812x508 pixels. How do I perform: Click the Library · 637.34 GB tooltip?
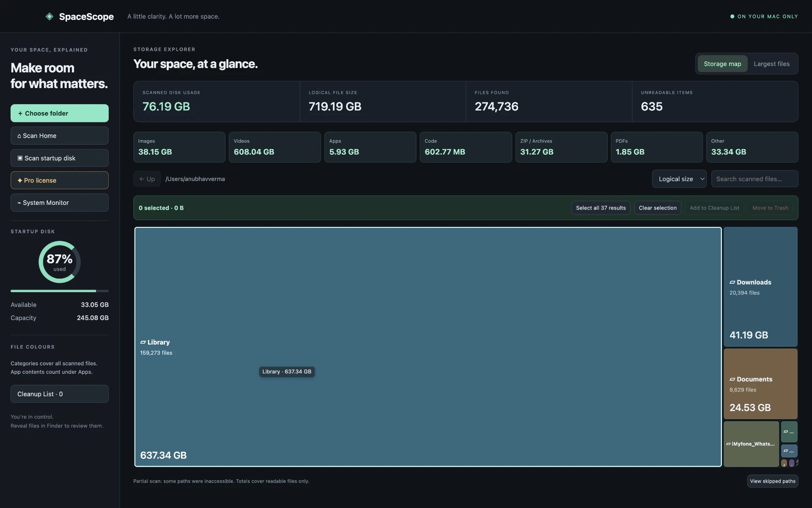287,372
